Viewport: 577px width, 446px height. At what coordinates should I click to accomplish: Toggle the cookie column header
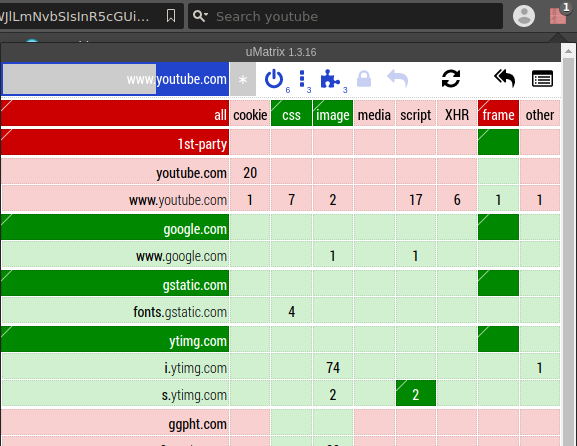point(250,113)
